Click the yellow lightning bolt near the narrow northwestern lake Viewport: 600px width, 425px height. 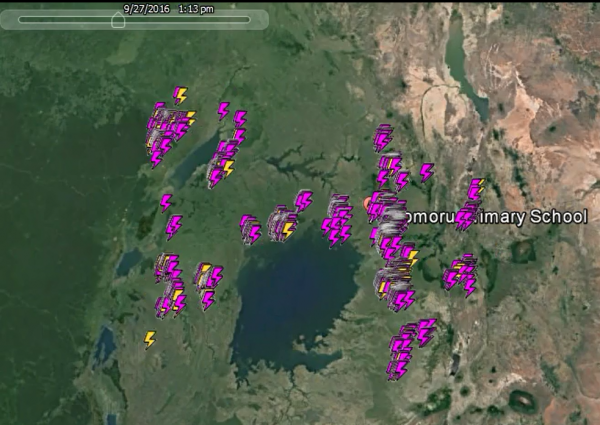click(228, 168)
